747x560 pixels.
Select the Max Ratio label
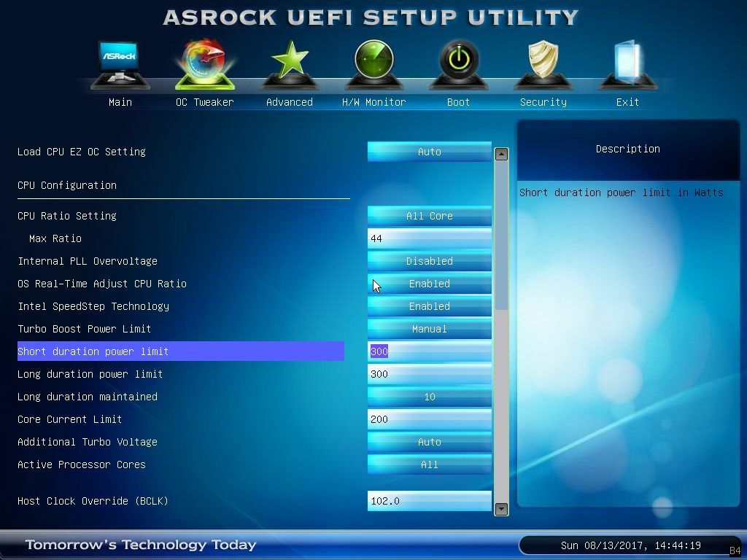tap(55, 238)
